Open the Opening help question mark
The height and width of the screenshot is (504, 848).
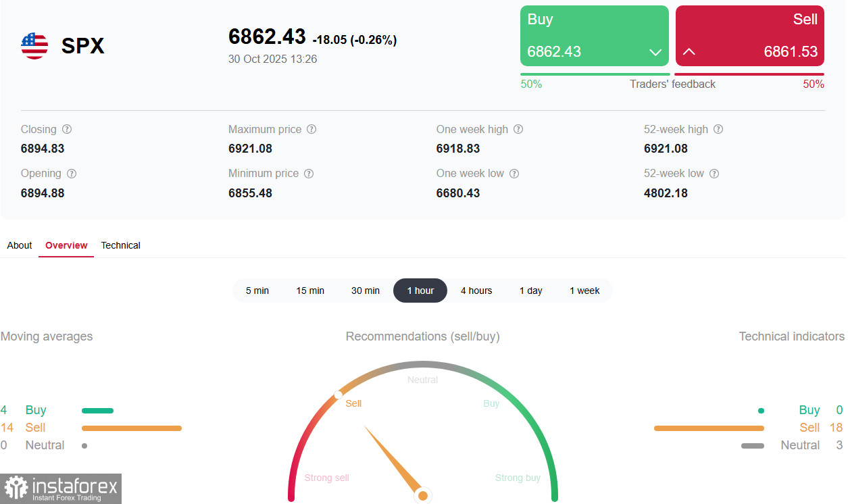point(72,174)
